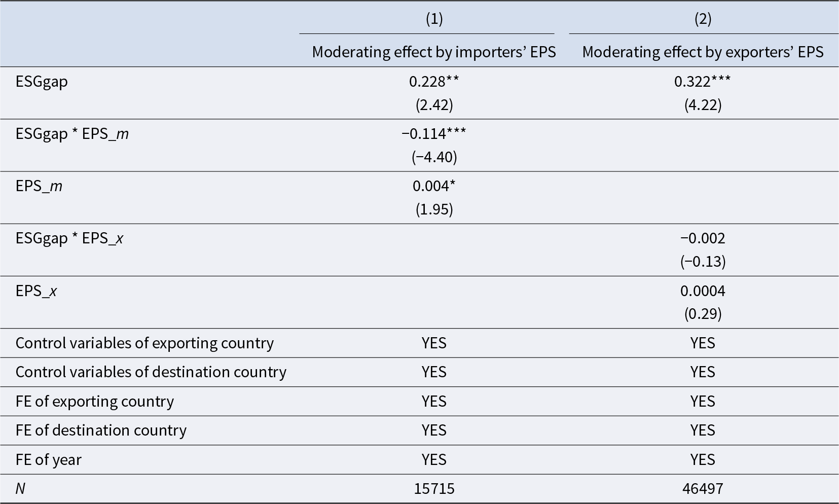Viewport: 839px width, 504px height.
Task: Click the sample size value 15715
Action: [x=434, y=489]
